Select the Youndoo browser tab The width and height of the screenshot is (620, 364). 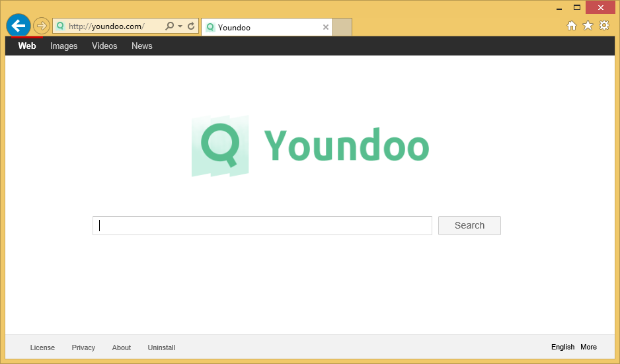click(267, 27)
